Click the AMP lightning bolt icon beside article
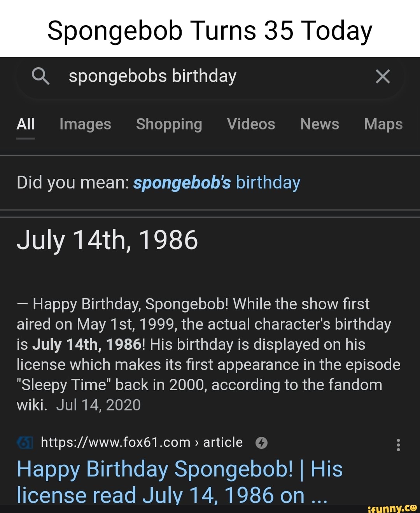The width and height of the screenshot is (420, 513). [261, 442]
